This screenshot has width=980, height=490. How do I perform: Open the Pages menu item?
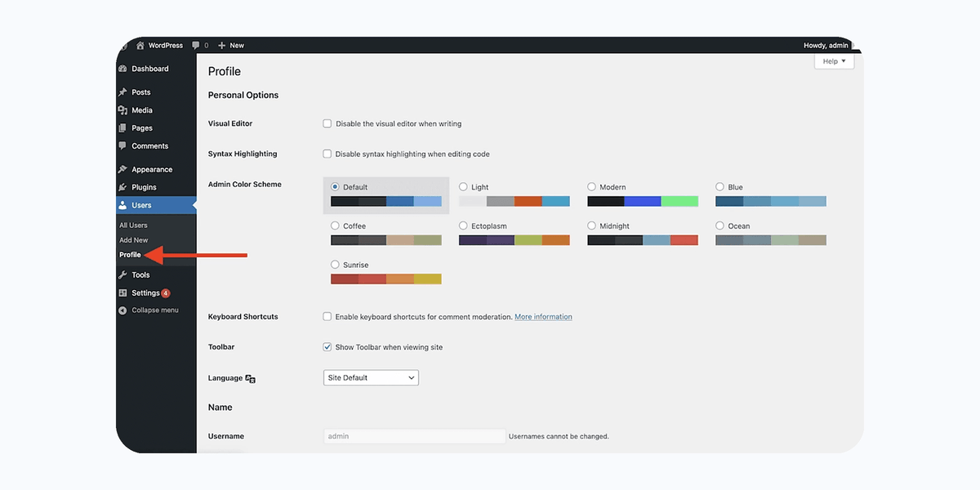142,128
